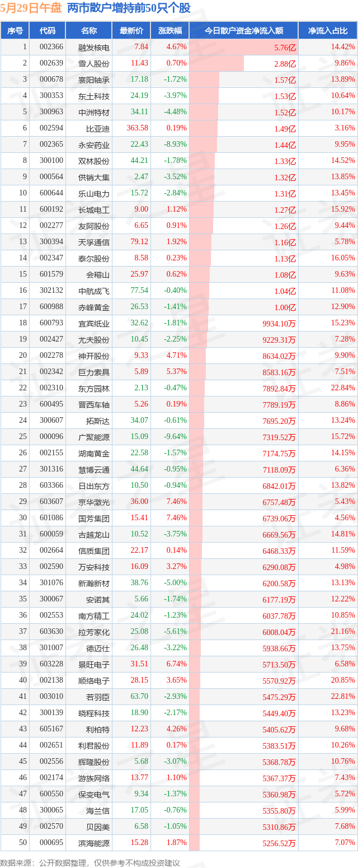The height and width of the screenshot is (868, 358).
Task: Select stock name 国芳集团
Action: coord(94,519)
